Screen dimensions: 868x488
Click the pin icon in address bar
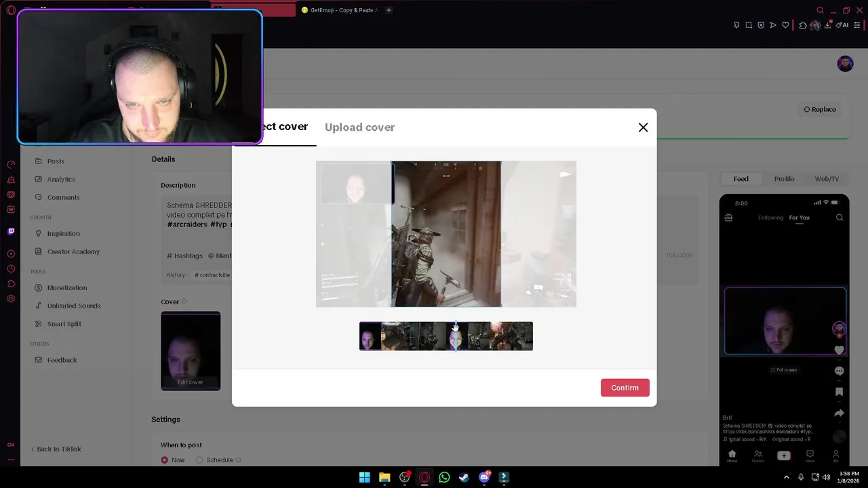coord(736,25)
